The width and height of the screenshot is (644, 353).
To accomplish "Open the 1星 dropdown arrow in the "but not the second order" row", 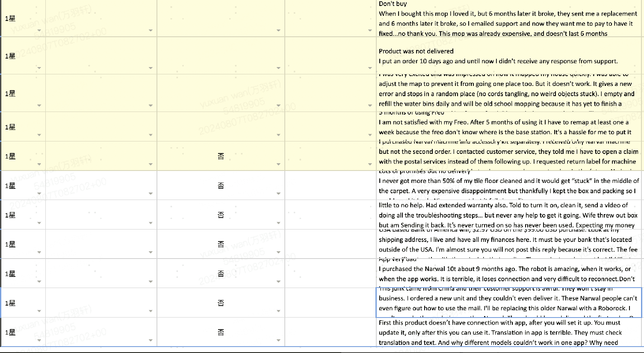I will click(39, 164).
